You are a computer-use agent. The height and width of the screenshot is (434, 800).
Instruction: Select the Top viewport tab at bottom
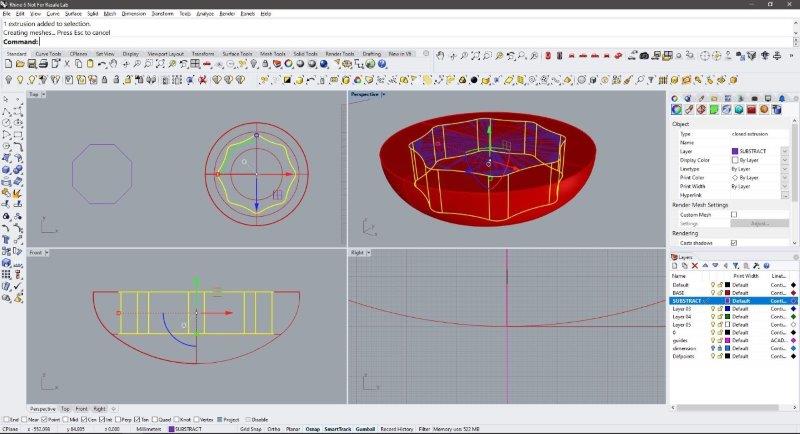pos(65,409)
